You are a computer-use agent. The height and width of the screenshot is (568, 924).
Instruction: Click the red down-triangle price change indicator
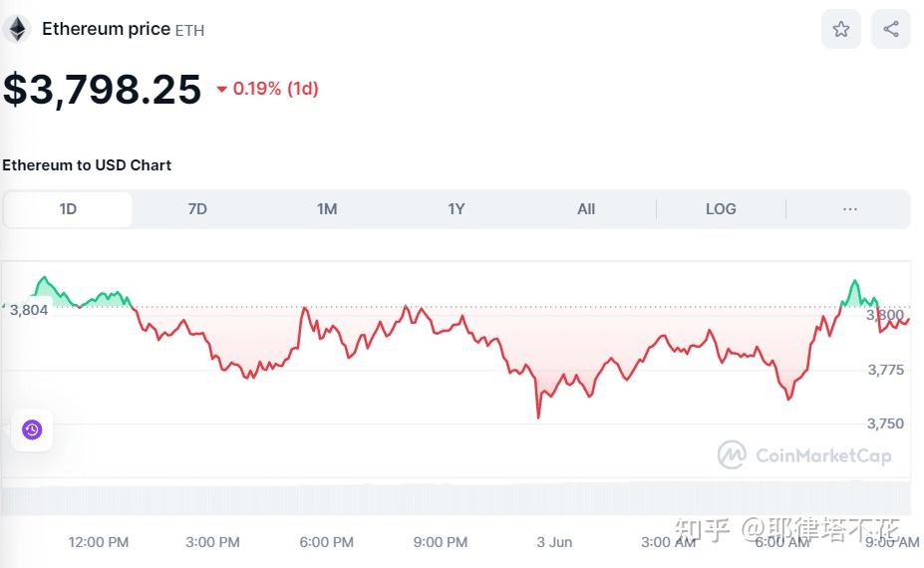pos(221,89)
